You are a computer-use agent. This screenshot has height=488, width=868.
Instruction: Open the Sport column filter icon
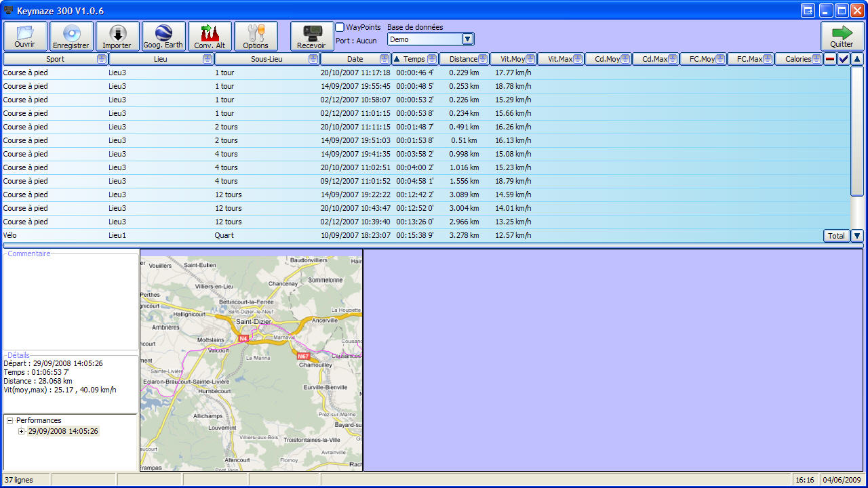click(x=101, y=59)
